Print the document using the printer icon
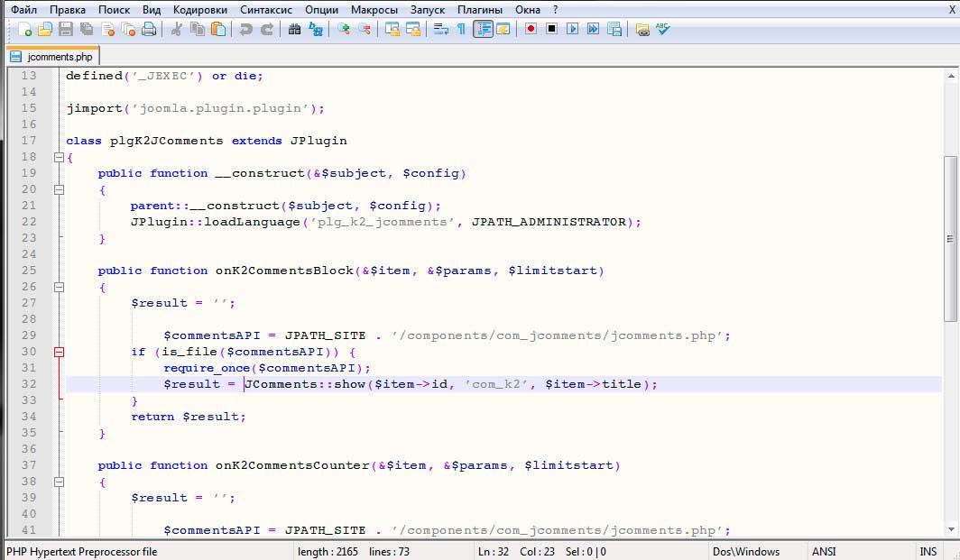960x560 pixels. (149, 29)
